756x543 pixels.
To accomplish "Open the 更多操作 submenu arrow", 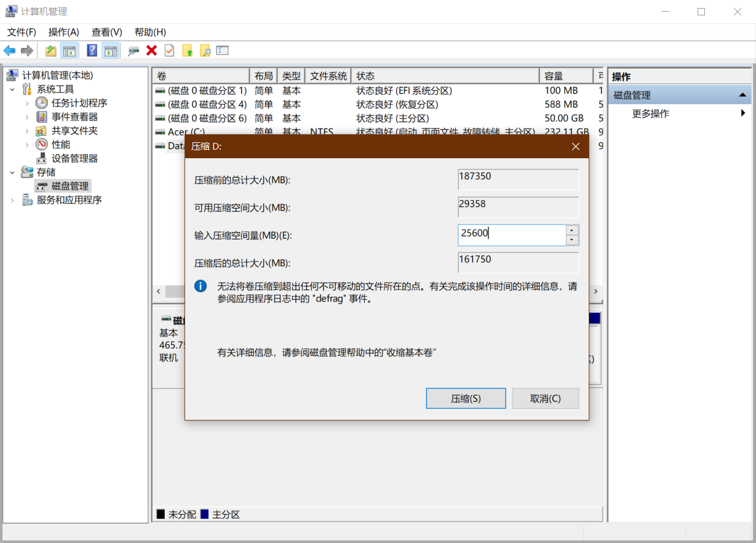I will point(744,112).
